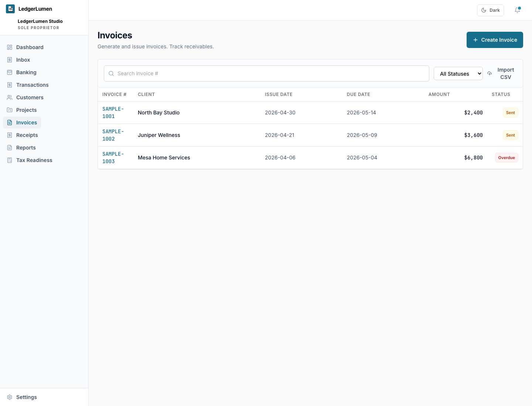The height and width of the screenshot is (406, 532).
Task: Open notifications bell icon
Action: coord(518,10)
